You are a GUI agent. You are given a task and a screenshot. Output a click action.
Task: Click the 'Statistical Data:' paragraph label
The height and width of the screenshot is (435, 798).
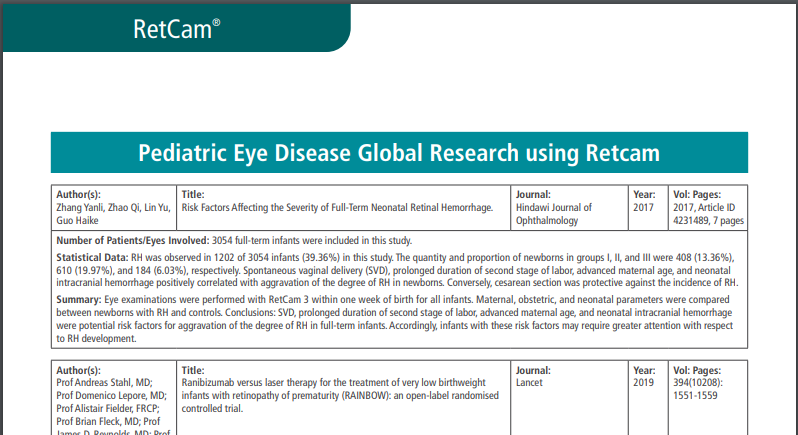click(92, 257)
